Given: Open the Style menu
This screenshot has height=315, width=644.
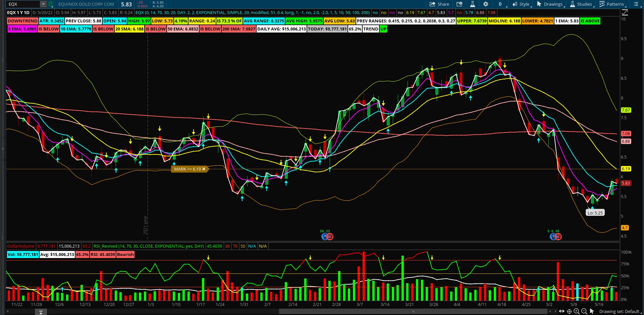Looking at the screenshot, I should pos(522,4).
